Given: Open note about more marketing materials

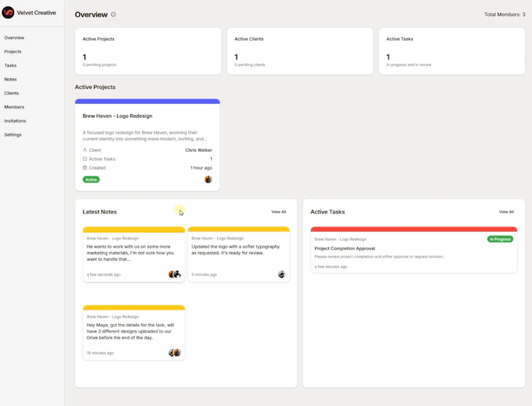Looking at the screenshot, I should [x=134, y=254].
